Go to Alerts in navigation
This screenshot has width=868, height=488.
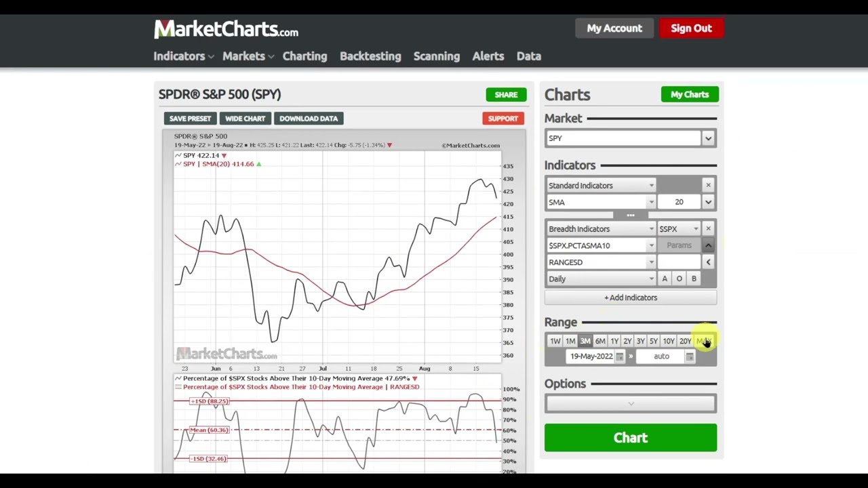coord(488,56)
